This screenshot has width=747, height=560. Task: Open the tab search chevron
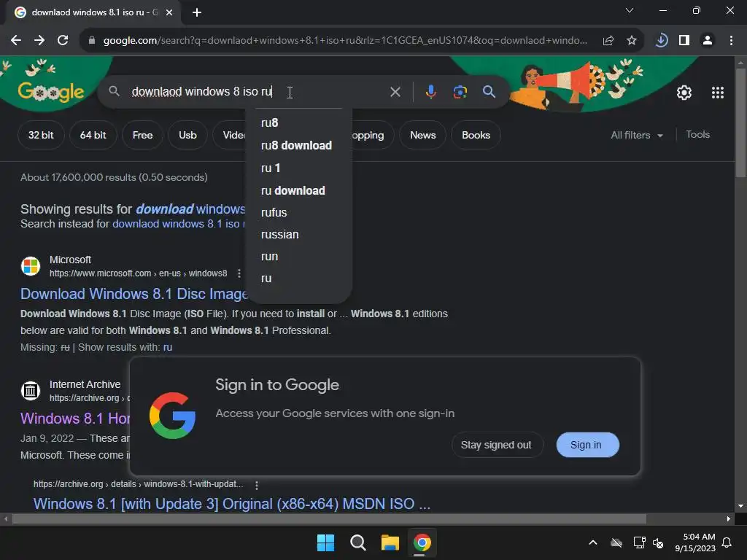[x=630, y=10]
